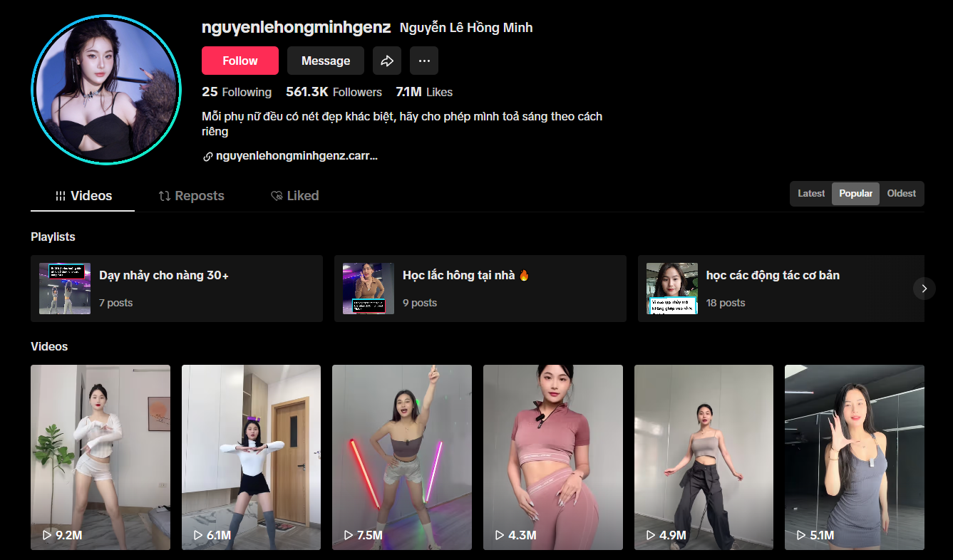
Task: Open the playlist Dạy nhảy cho nàng 30+
Action: (x=177, y=289)
